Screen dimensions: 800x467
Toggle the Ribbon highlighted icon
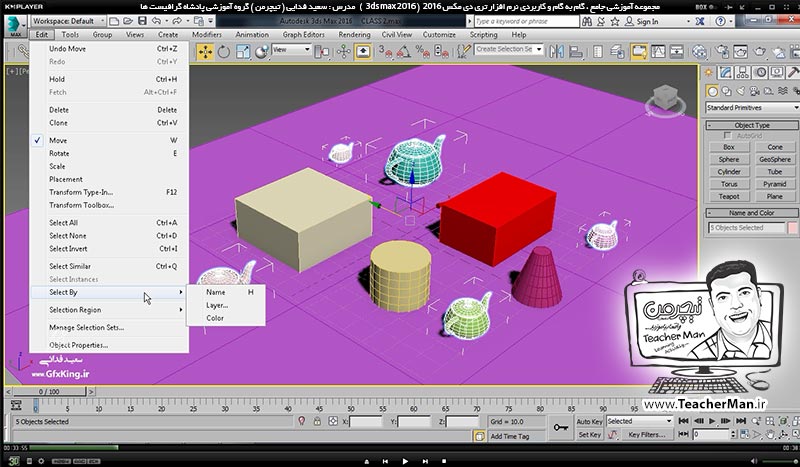tap(639, 52)
